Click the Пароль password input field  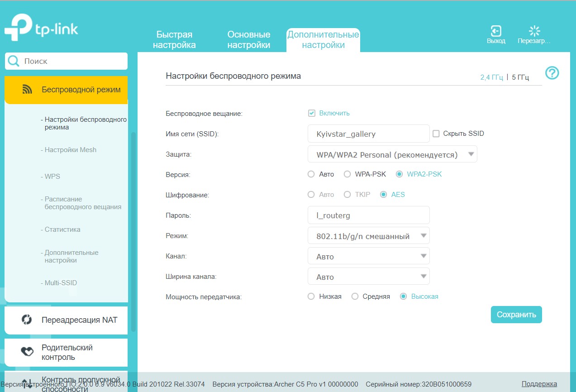point(368,215)
